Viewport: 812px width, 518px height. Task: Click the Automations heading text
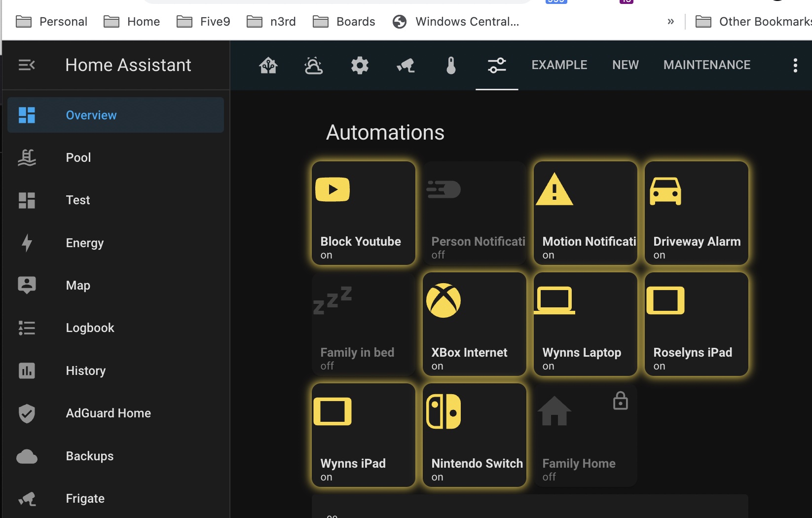click(x=385, y=132)
